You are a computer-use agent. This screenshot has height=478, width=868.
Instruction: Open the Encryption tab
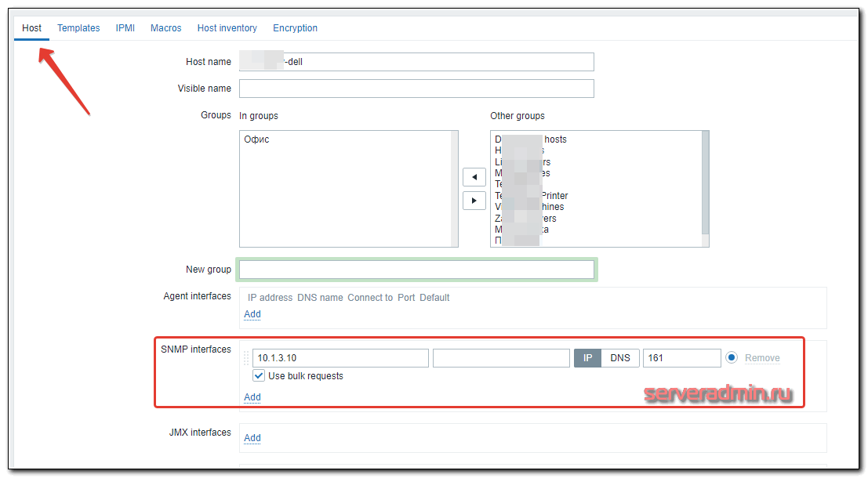pyautogui.click(x=296, y=28)
